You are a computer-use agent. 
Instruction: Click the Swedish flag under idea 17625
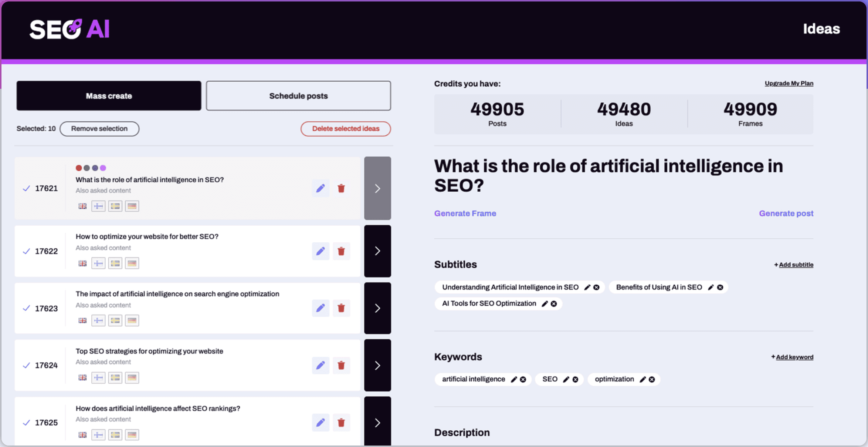tap(115, 435)
